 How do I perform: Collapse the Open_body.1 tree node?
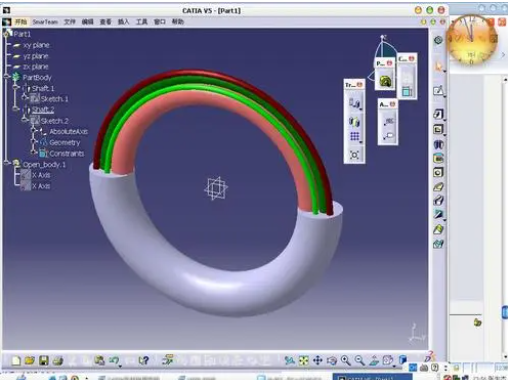(7, 164)
